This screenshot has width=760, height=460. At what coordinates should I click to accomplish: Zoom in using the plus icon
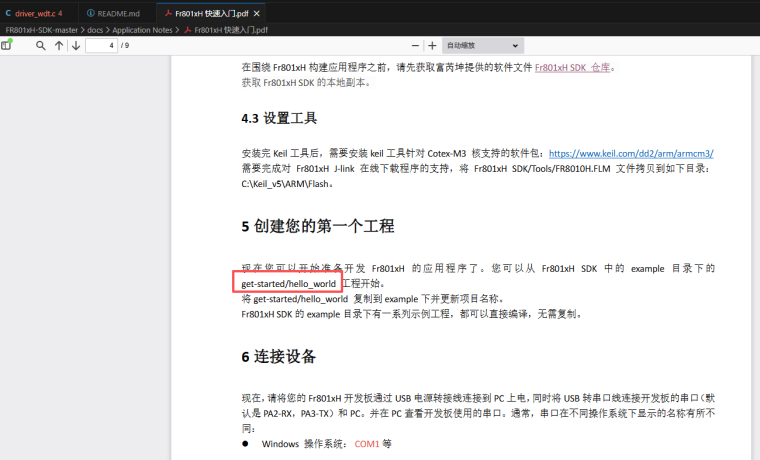pyautogui.click(x=432, y=46)
